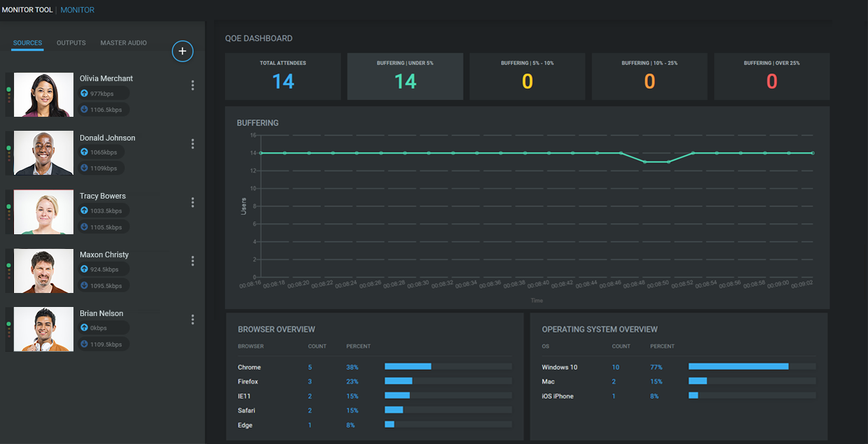Click Maxon Christy's video thumbnail

pyautogui.click(x=43, y=271)
